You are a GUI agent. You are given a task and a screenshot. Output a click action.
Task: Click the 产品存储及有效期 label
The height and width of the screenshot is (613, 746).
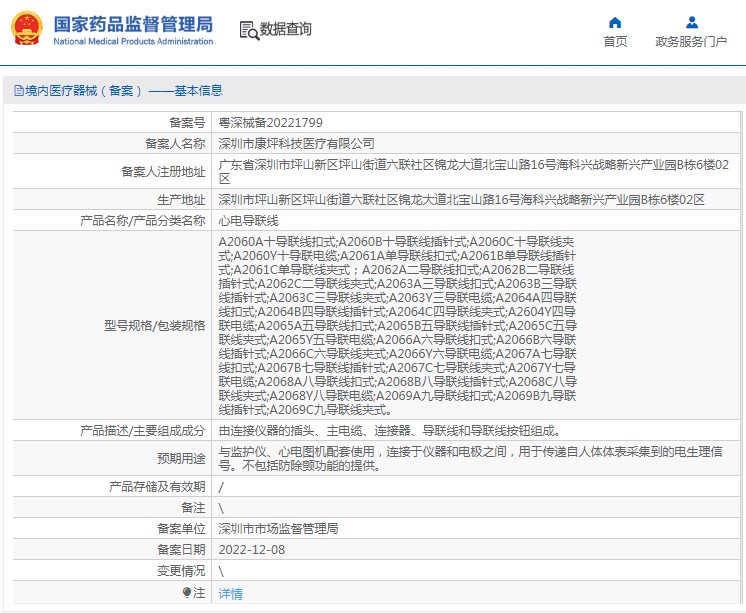click(157, 487)
